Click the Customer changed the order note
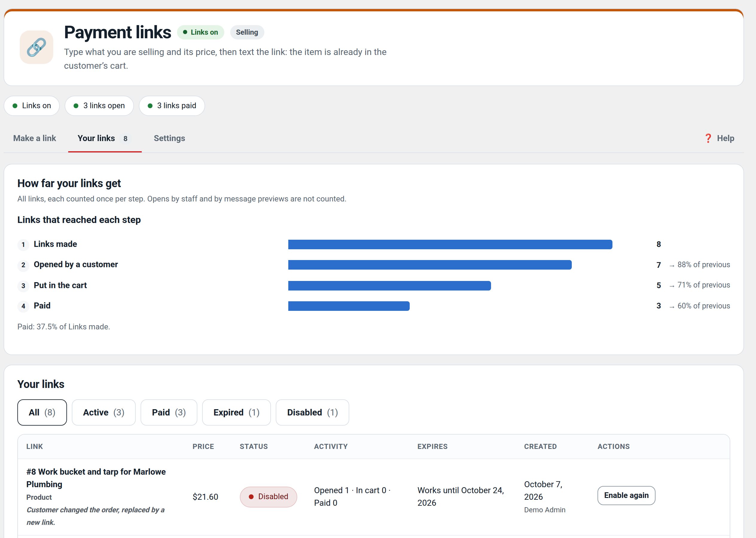This screenshot has height=538, width=756. [x=95, y=516]
